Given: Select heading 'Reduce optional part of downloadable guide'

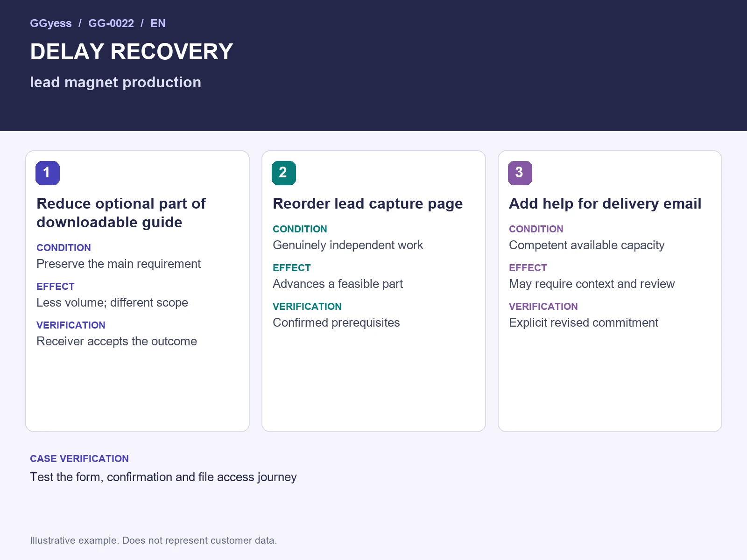Looking at the screenshot, I should (121, 213).
